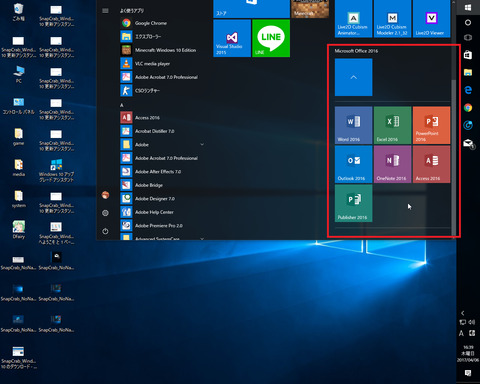Open Adobe Help Center

click(163, 212)
